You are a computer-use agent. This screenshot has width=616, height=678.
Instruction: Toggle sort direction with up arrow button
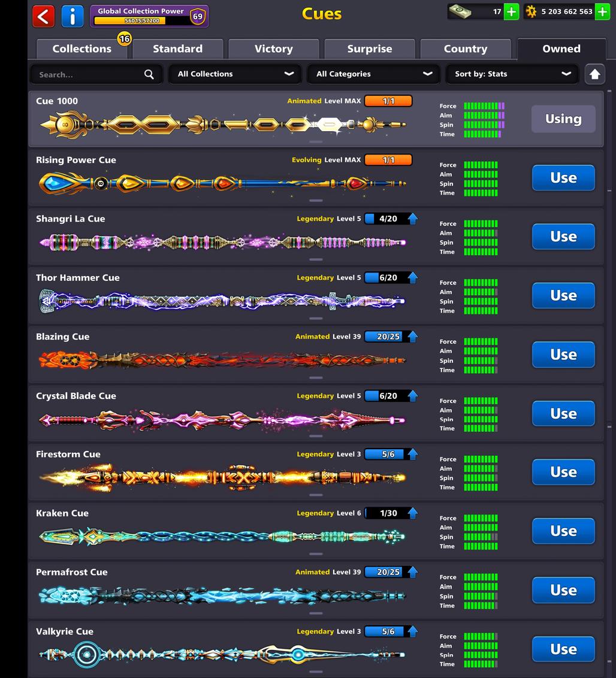click(x=594, y=74)
